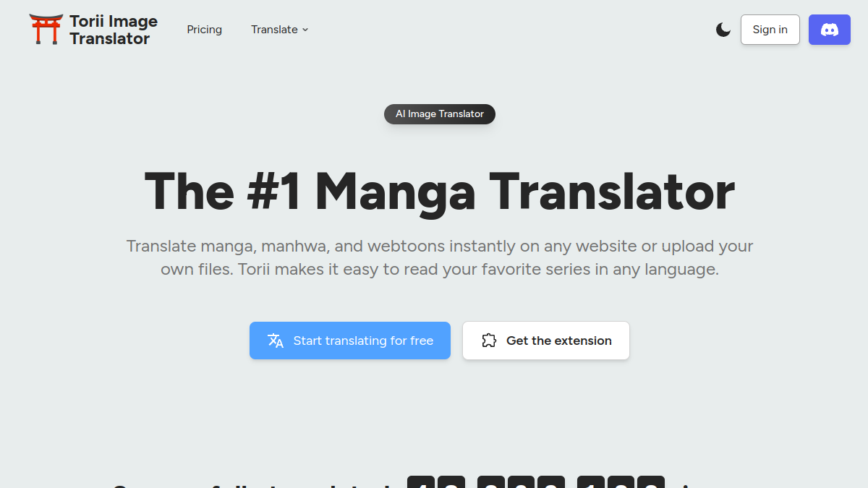Expand the Translate dropdown menu
The image size is (868, 488).
280,30
